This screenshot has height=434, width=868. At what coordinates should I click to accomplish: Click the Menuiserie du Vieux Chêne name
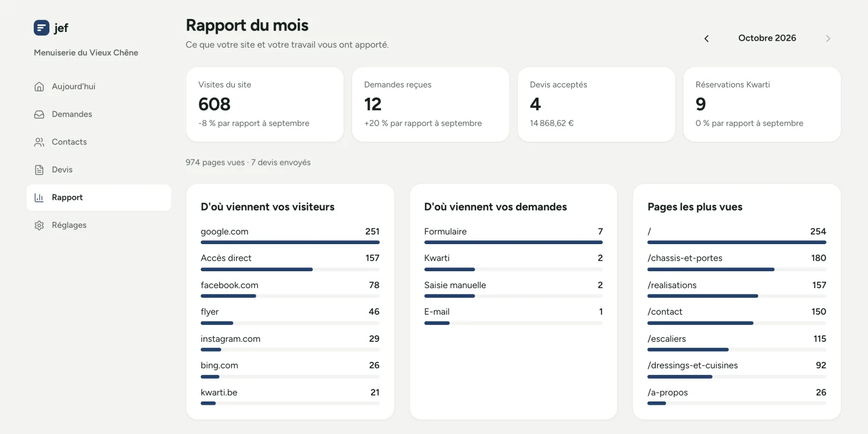pos(86,53)
